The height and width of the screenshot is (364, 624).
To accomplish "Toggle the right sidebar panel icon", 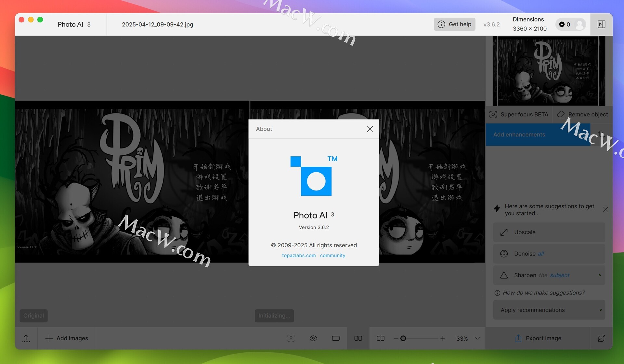I will click(601, 24).
